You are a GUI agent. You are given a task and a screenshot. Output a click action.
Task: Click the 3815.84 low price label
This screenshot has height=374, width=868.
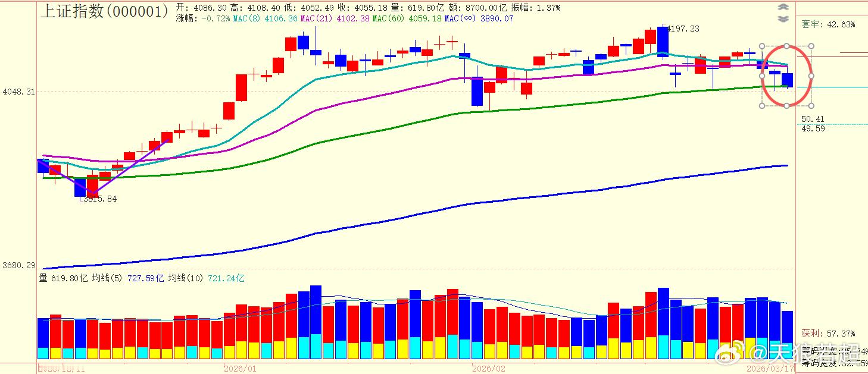(x=100, y=199)
